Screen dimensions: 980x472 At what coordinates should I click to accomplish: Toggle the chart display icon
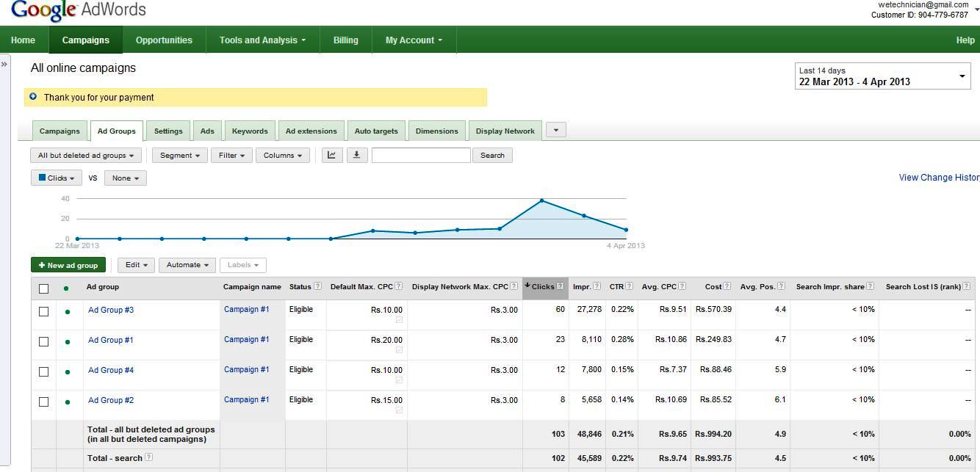tap(332, 155)
